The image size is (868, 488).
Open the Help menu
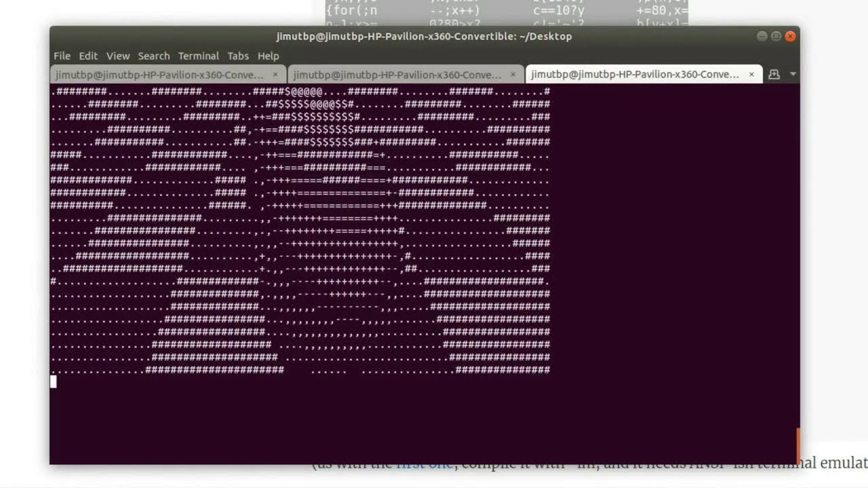point(268,56)
